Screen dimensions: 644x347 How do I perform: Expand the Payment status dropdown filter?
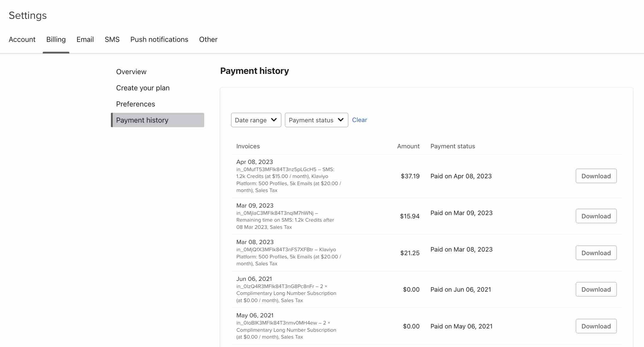point(316,120)
